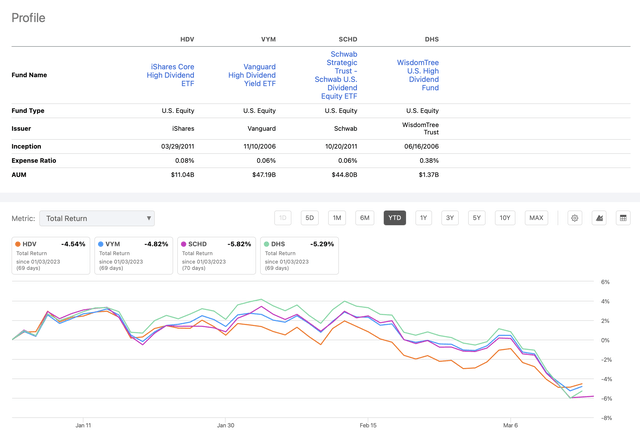
Task: Choose the 10Y range button
Action: (505, 218)
